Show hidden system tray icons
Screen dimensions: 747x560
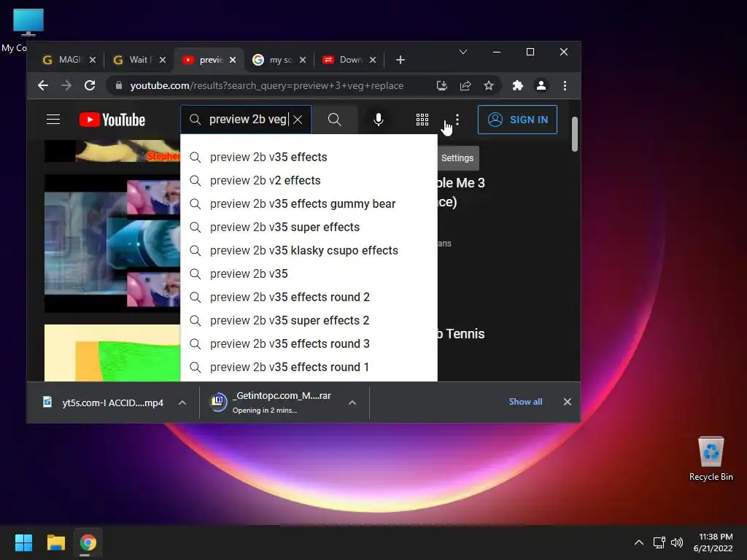[x=639, y=542]
